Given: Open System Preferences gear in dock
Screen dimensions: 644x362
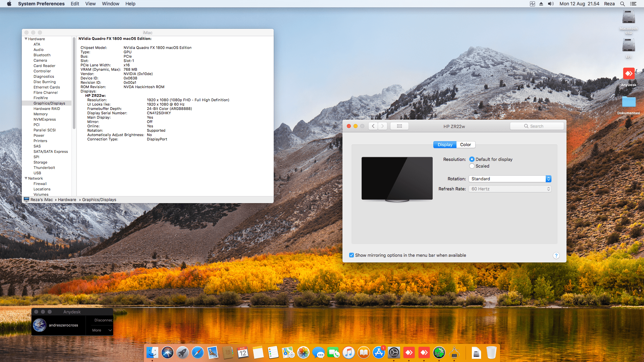Looking at the screenshot, I should click(394, 353).
